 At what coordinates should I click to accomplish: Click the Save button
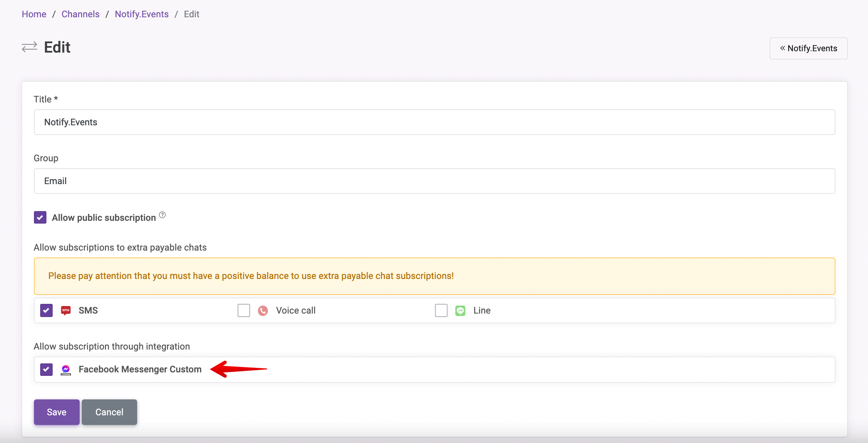click(56, 412)
